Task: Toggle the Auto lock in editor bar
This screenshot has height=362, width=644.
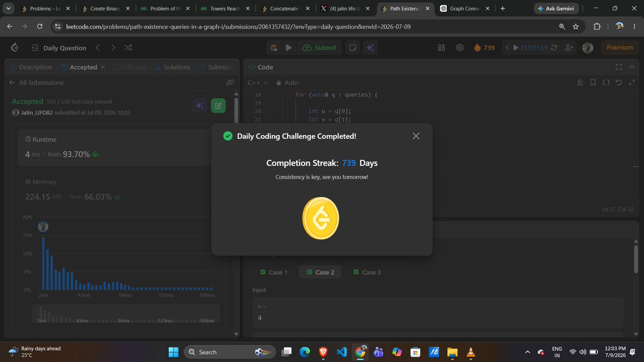Action: pyautogui.click(x=287, y=83)
